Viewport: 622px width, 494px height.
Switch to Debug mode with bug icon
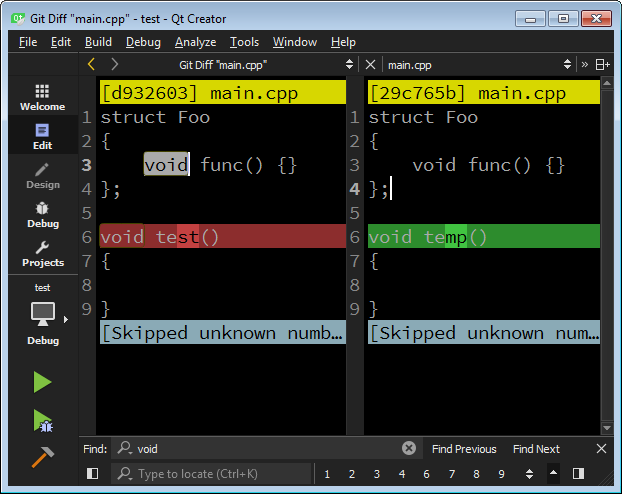pos(42,215)
